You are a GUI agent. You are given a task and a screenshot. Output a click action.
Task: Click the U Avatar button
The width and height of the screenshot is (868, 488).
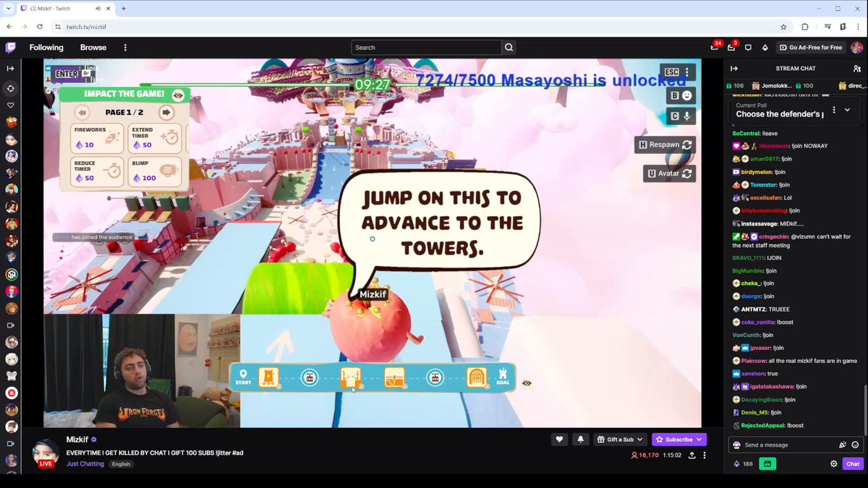670,174
